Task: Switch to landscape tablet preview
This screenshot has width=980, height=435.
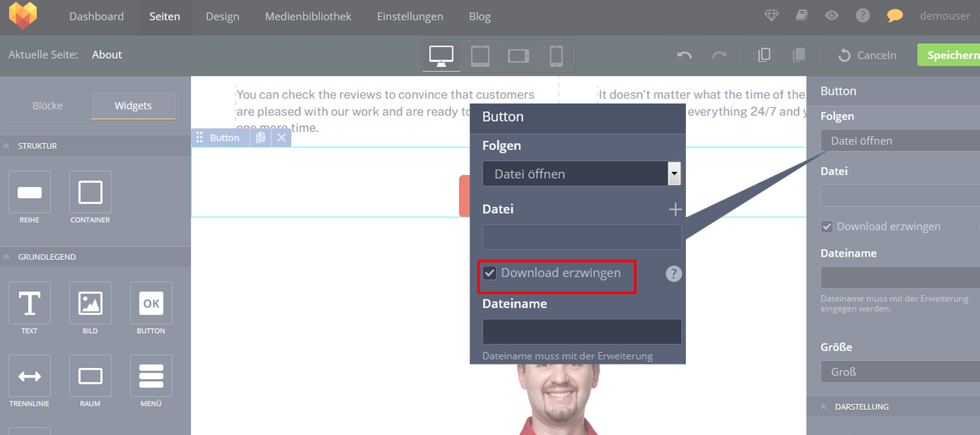Action: click(518, 55)
